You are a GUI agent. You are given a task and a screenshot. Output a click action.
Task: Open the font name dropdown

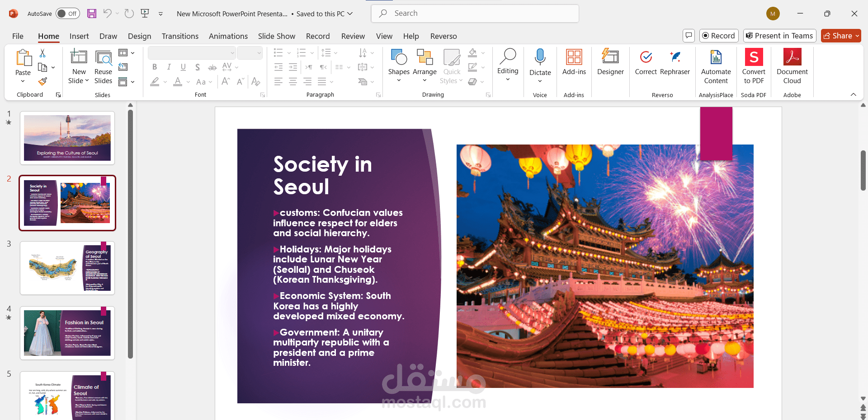click(232, 53)
